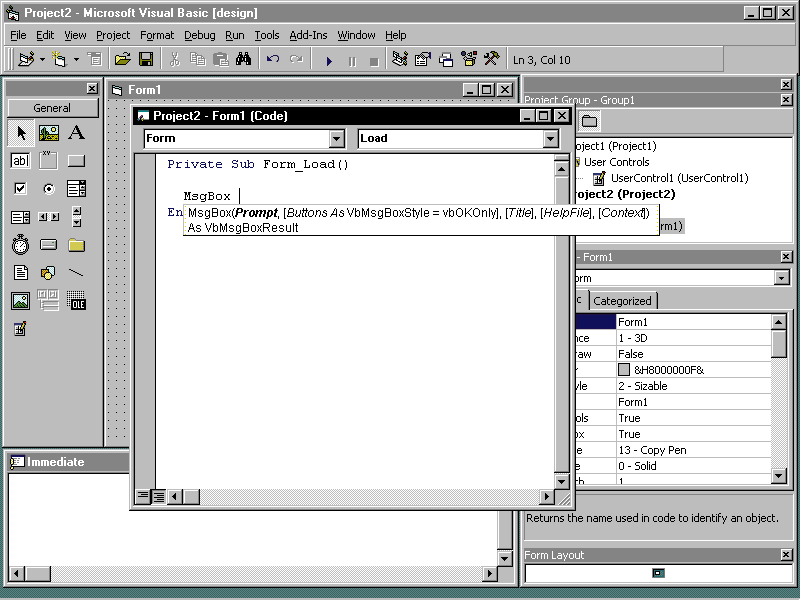This screenshot has width=800, height=600.
Task: Select the PictureBox control in the toolbox
Action: tap(49, 133)
